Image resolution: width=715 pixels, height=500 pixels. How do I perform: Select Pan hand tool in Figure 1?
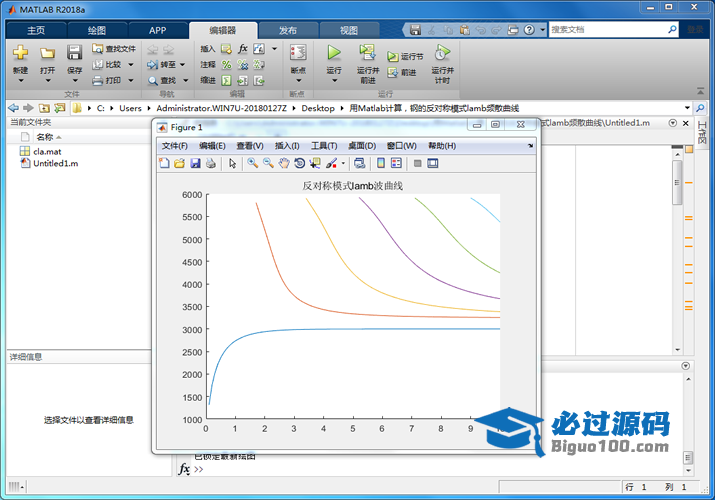284,163
